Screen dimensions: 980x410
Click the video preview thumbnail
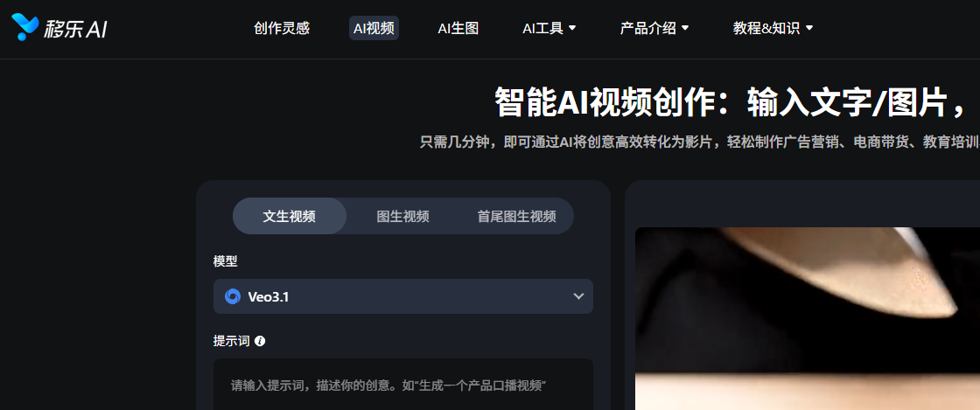tap(808, 318)
